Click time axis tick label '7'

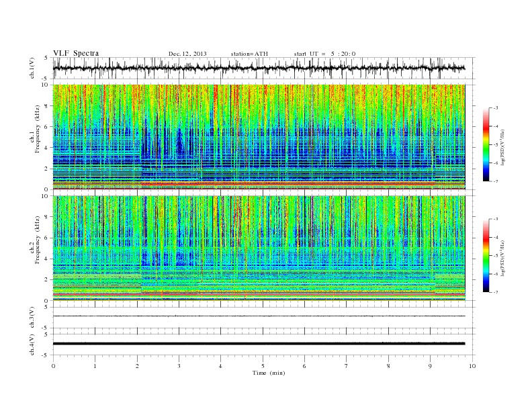(347, 366)
